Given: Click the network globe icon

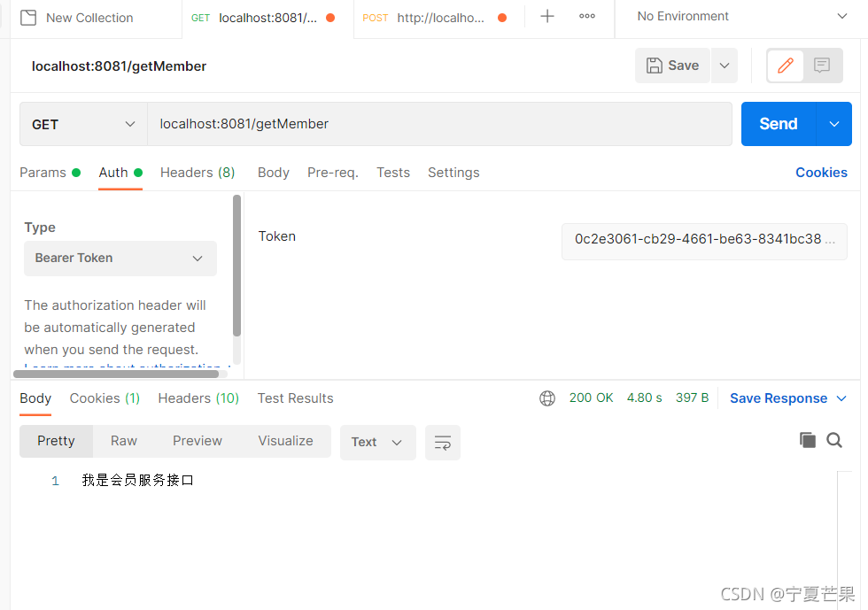Looking at the screenshot, I should click(547, 398).
